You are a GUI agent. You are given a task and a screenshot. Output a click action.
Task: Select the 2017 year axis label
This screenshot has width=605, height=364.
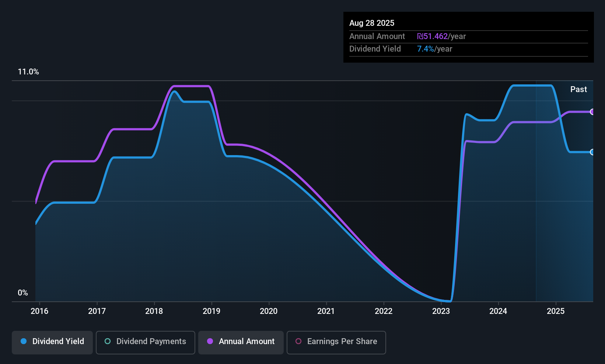click(97, 311)
